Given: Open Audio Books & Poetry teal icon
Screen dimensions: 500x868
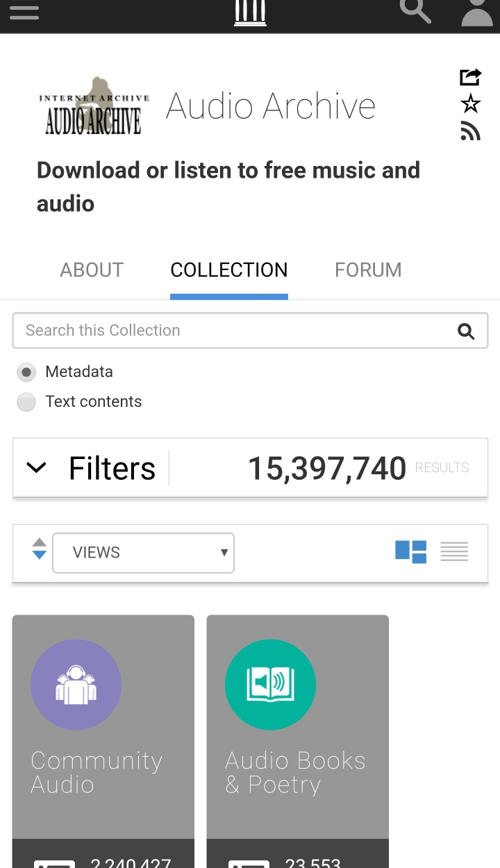Looking at the screenshot, I should (270, 685).
